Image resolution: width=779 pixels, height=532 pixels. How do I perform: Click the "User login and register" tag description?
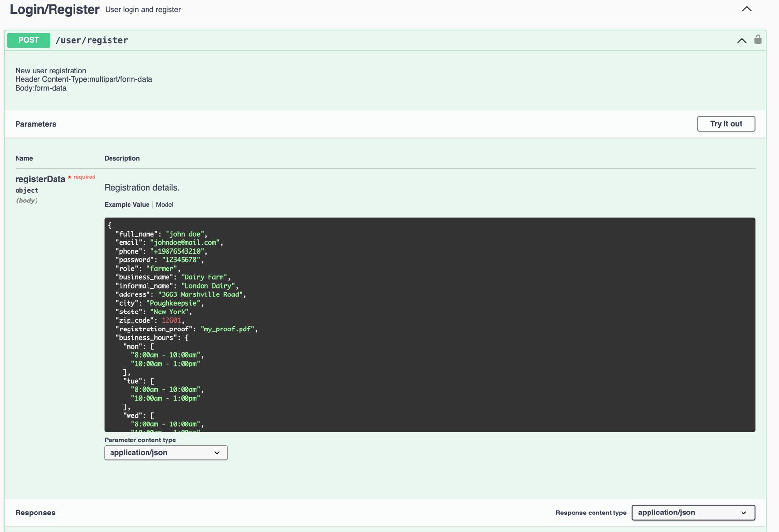143,10
